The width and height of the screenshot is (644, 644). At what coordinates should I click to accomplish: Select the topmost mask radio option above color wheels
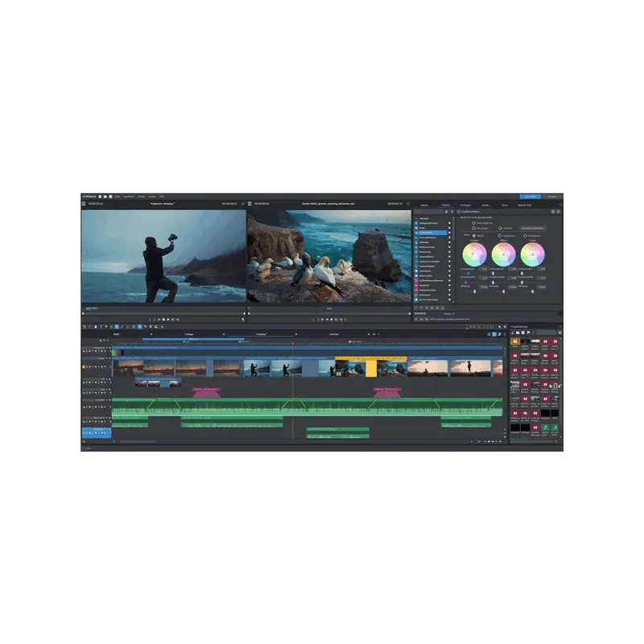click(x=473, y=223)
